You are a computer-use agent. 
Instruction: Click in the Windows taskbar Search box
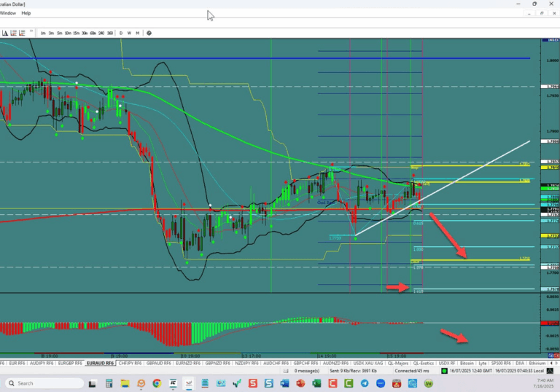tap(44, 383)
